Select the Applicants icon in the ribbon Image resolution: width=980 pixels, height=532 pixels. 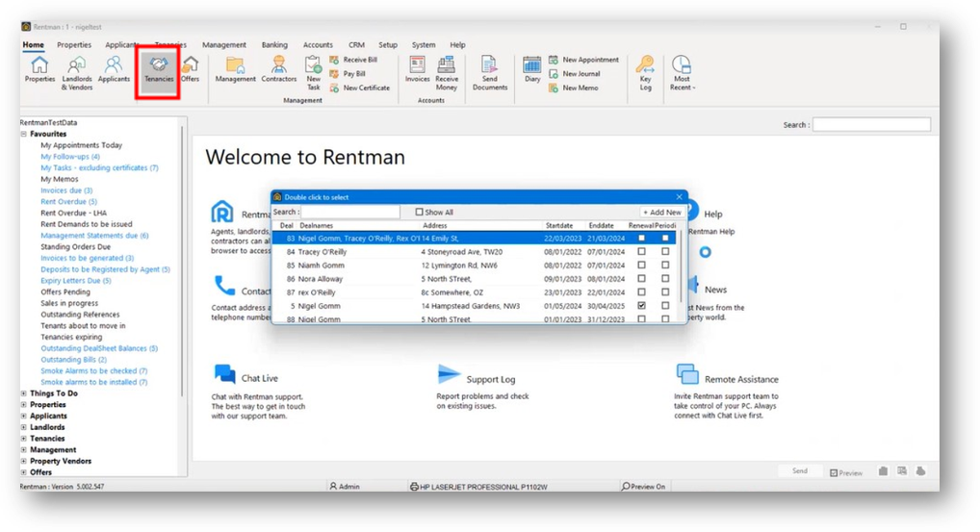(114, 68)
